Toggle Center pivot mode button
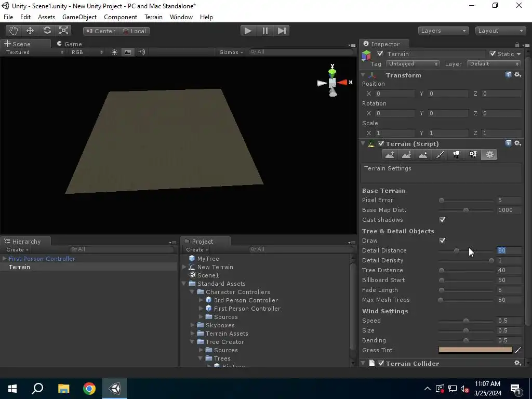This screenshot has width=532, height=399. coord(100,31)
